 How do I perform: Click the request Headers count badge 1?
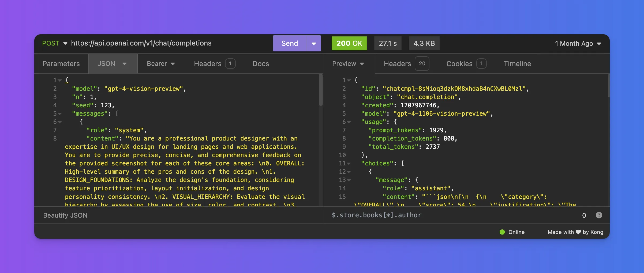pos(230,64)
